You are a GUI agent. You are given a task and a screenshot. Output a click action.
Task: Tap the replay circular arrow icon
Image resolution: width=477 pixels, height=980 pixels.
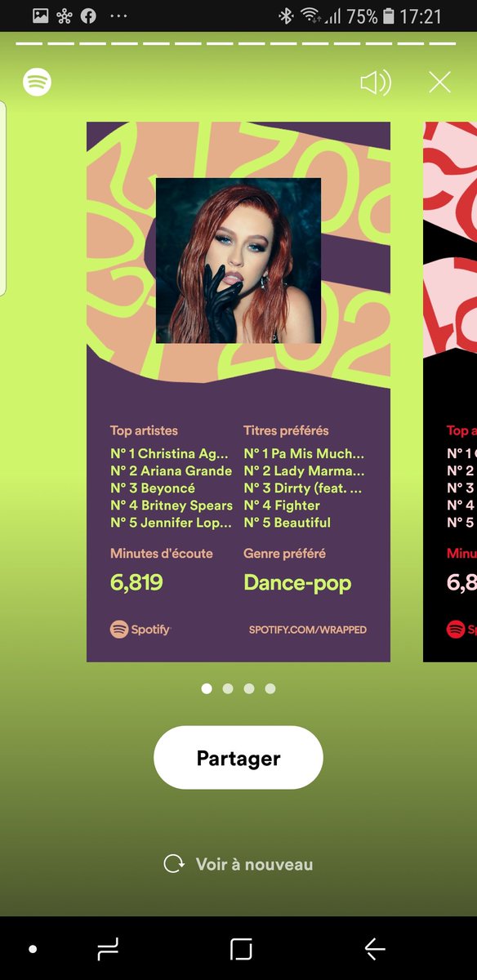tap(174, 864)
